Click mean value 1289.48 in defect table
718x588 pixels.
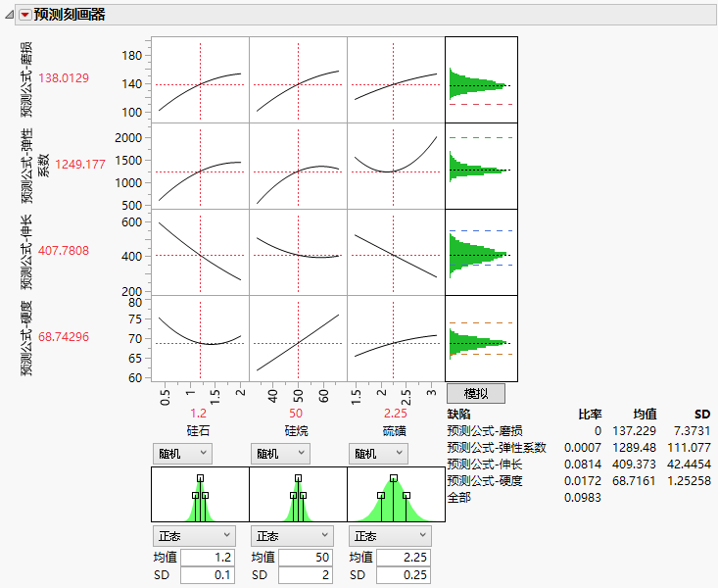tap(634, 447)
